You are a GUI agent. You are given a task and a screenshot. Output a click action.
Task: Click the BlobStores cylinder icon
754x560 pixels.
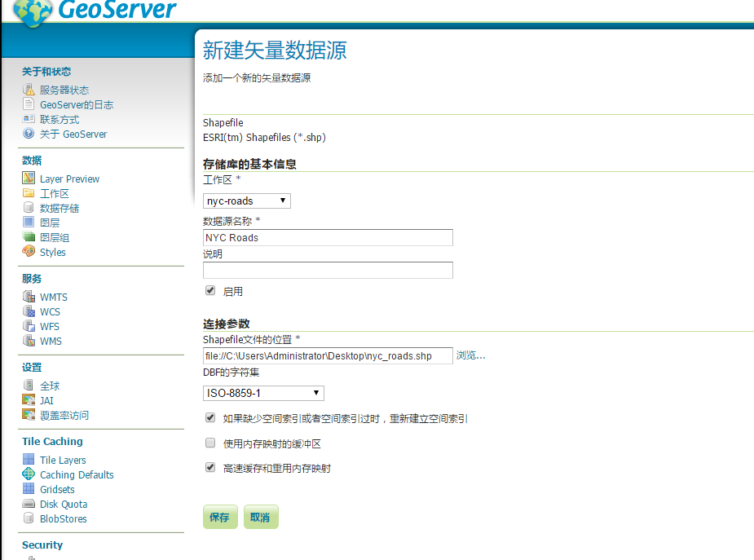click(29, 518)
